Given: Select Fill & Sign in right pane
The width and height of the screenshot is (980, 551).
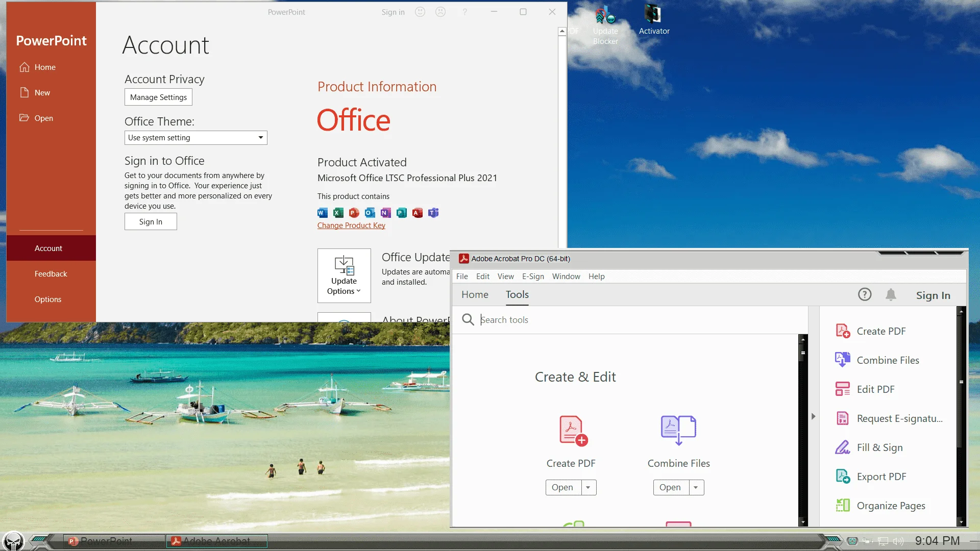Looking at the screenshot, I should tap(869, 447).
